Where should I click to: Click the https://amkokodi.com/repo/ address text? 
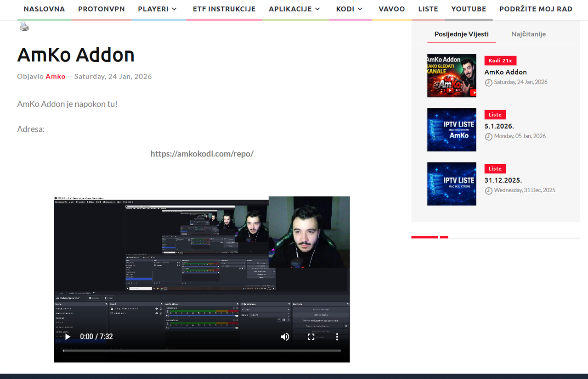pos(202,154)
